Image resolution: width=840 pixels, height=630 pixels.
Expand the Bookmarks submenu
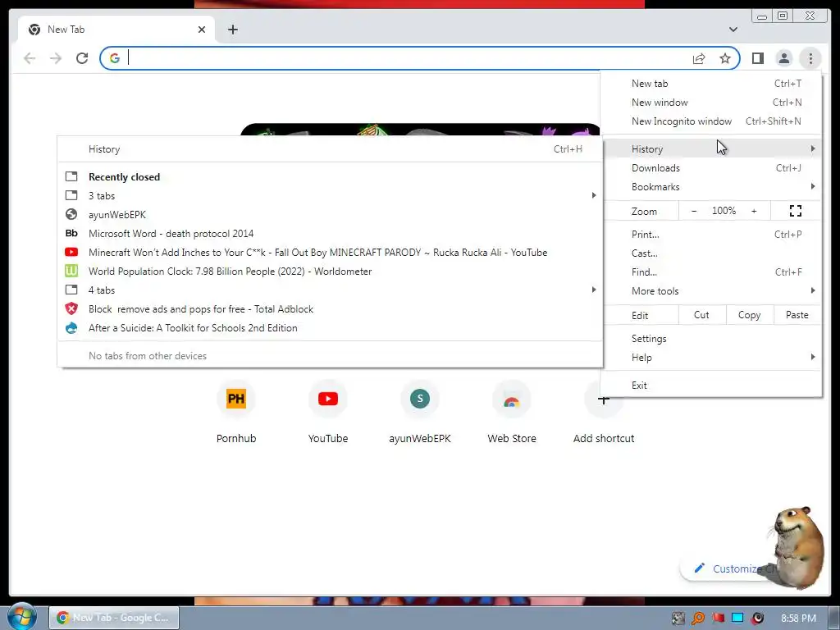713,186
